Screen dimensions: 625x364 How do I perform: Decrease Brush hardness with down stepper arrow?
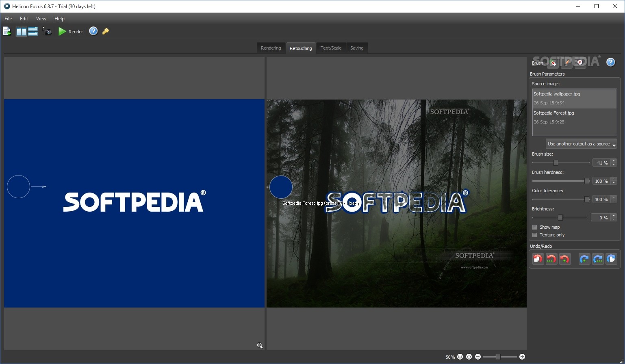point(614,183)
